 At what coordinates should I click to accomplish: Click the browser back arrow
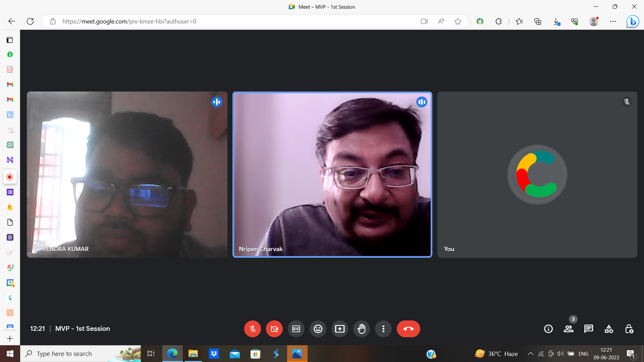pos(11,21)
